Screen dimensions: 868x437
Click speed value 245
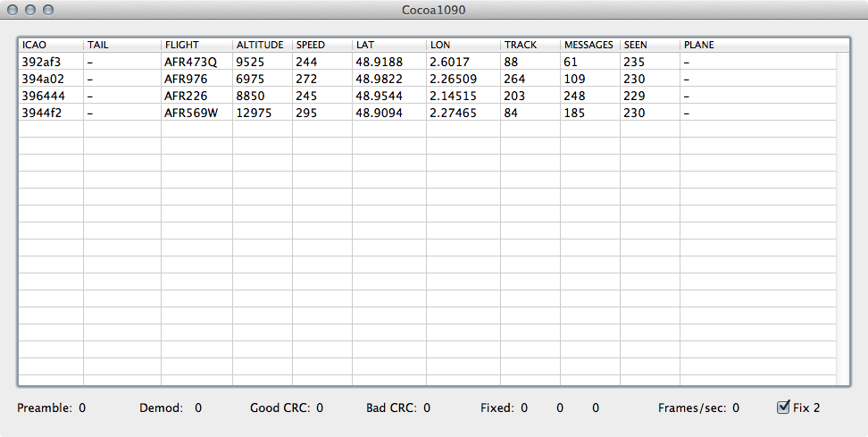(306, 96)
